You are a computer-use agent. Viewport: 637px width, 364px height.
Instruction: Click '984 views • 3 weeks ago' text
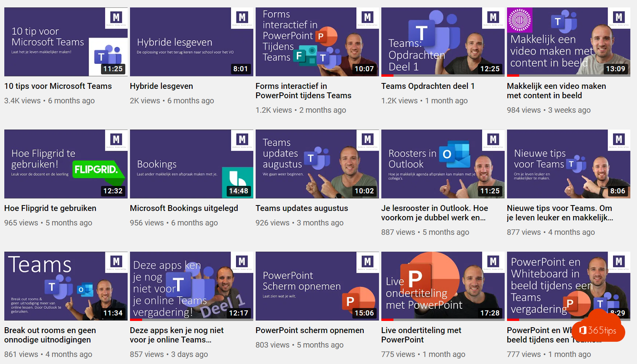tap(549, 110)
